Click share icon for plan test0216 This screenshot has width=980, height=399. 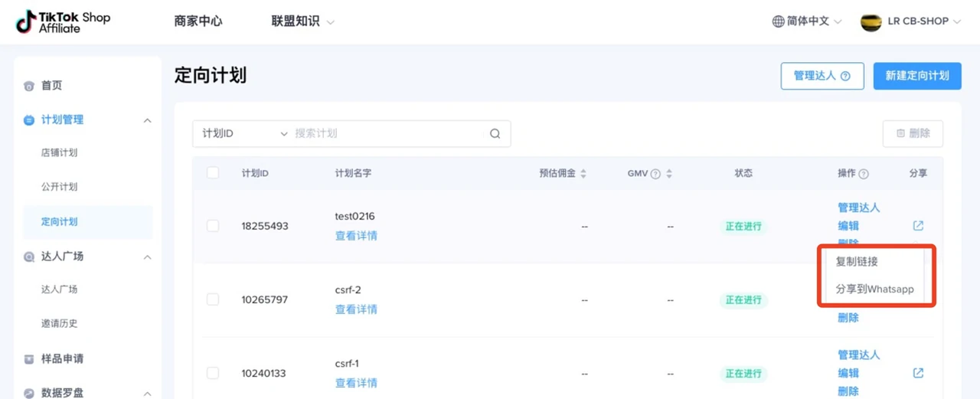click(x=918, y=226)
